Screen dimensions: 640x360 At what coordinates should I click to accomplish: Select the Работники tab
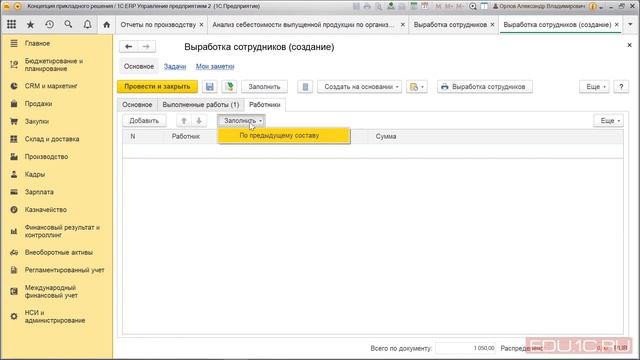click(x=264, y=104)
